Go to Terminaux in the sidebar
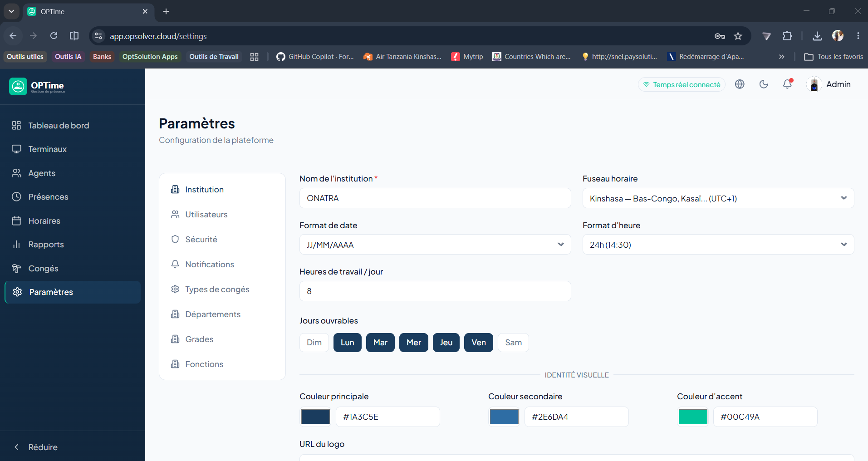 [73, 149]
